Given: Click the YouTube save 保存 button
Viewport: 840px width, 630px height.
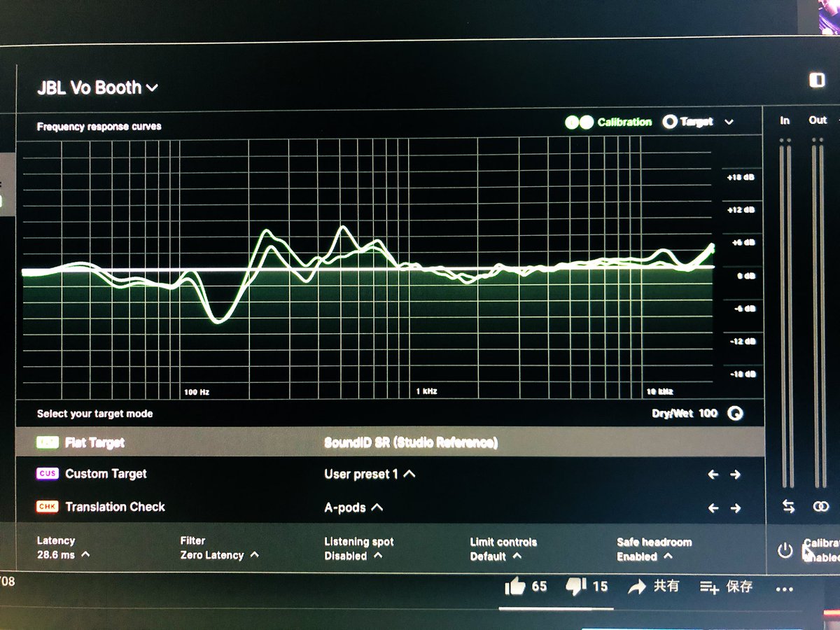Looking at the screenshot, I should click(x=726, y=587).
